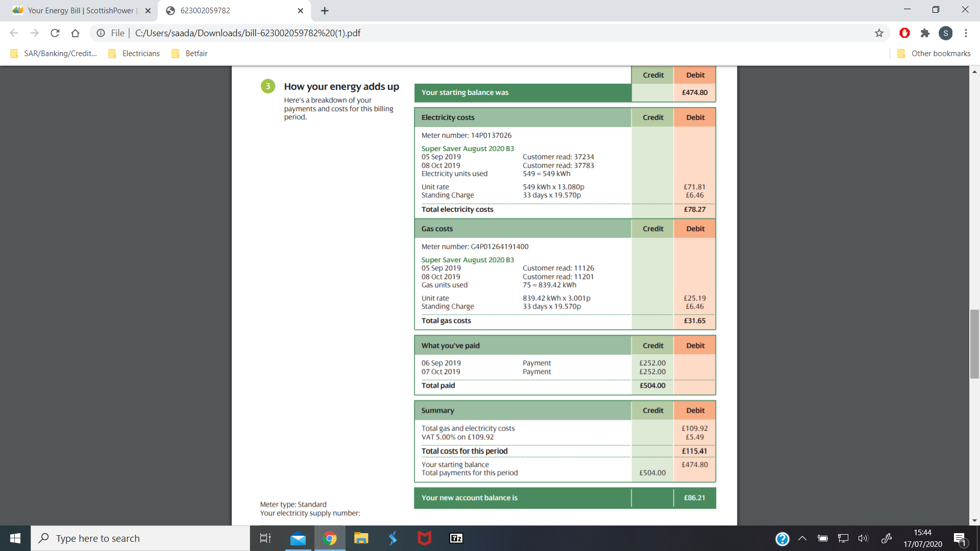The width and height of the screenshot is (980, 551).
Task: Click the browser reload icon
Action: coord(55,33)
